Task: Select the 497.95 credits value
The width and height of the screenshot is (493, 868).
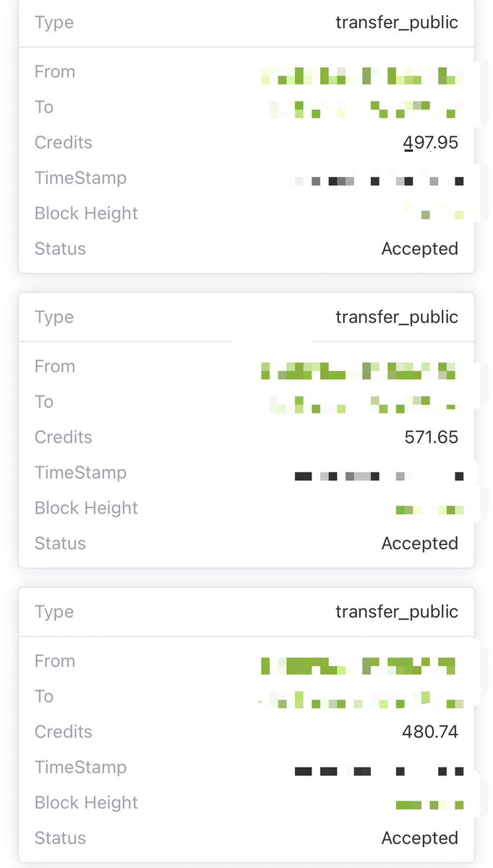Action: 431,142
